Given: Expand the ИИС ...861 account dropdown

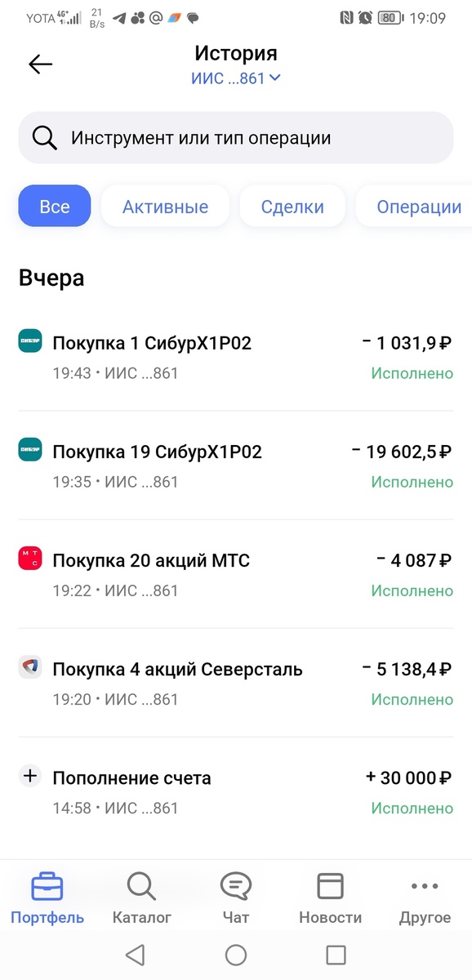Looking at the screenshot, I should 236,78.
